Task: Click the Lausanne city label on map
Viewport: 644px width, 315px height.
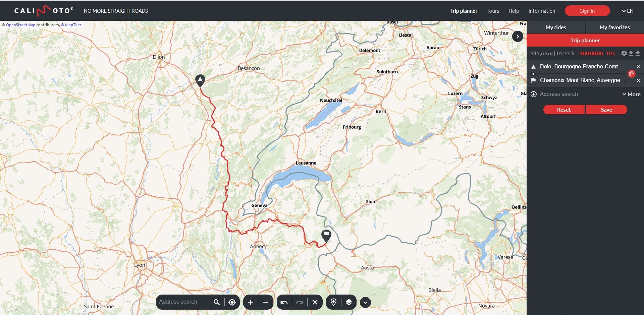Action: click(x=306, y=163)
